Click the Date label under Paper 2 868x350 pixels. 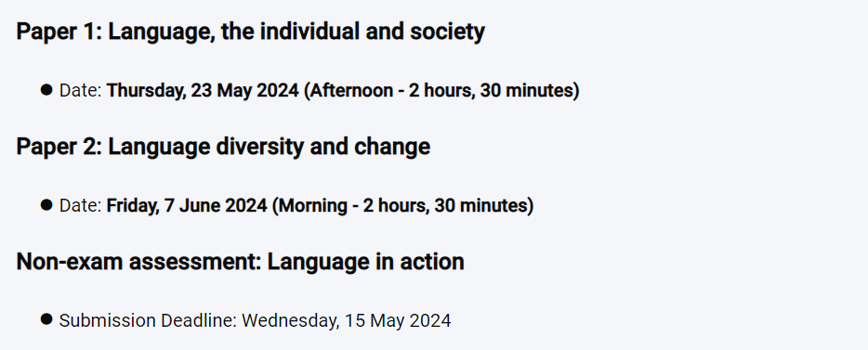pos(80,206)
